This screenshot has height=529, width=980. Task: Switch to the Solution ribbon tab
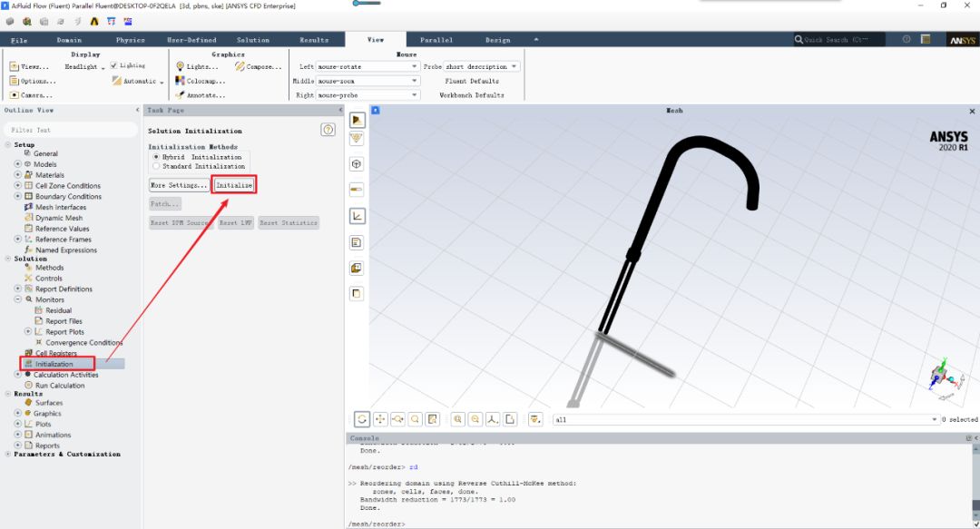(x=252, y=40)
